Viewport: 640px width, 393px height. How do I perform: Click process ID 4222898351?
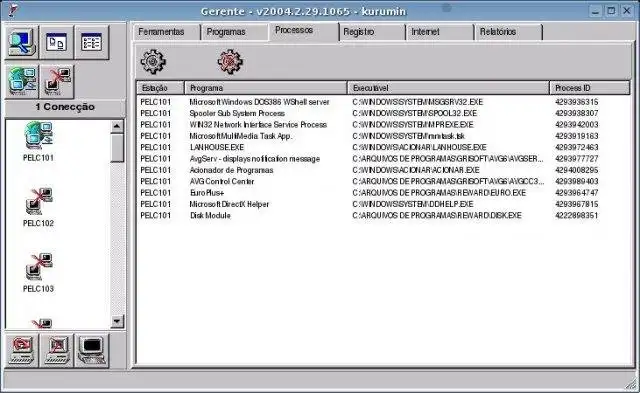pyautogui.click(x=576, y=215)
